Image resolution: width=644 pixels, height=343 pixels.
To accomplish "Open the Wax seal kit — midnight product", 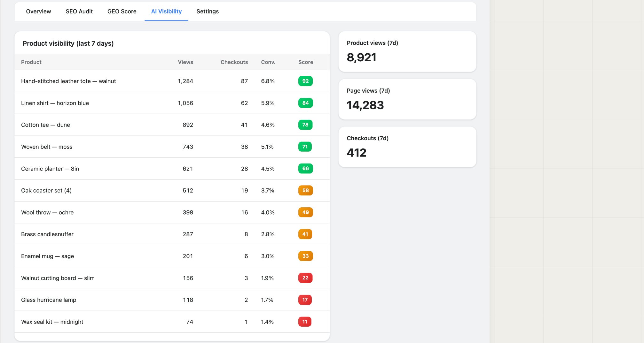I will (52, 322).
